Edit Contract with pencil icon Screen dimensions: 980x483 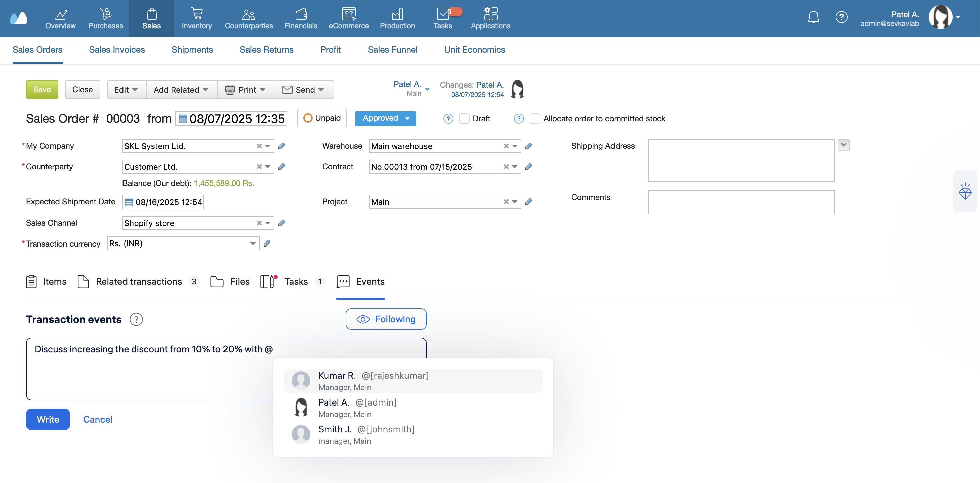[x=528, y=167]
